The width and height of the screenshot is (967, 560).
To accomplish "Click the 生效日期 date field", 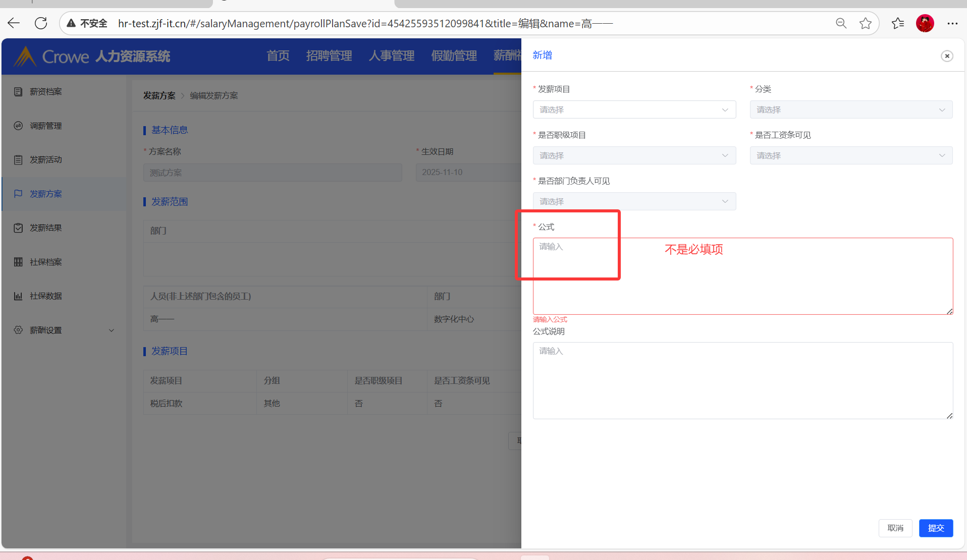I will pyautogui.click(x=469, y=173).
